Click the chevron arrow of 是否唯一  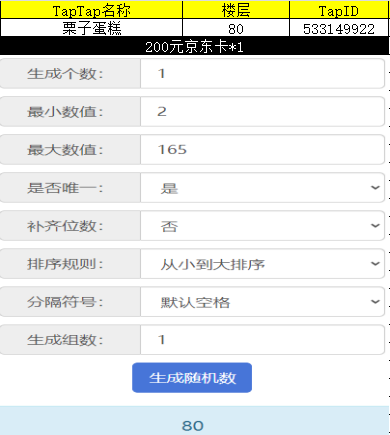click(x=375, y=188)
